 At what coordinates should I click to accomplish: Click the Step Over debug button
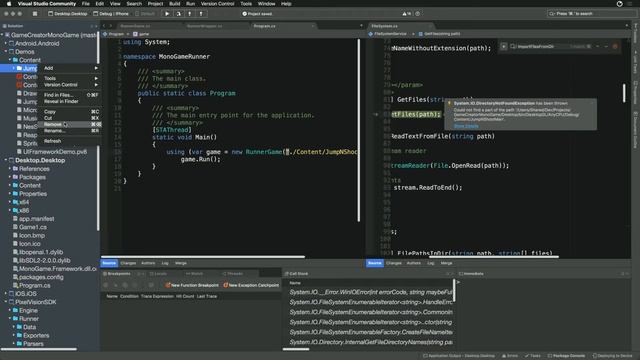tap(178, 14)
